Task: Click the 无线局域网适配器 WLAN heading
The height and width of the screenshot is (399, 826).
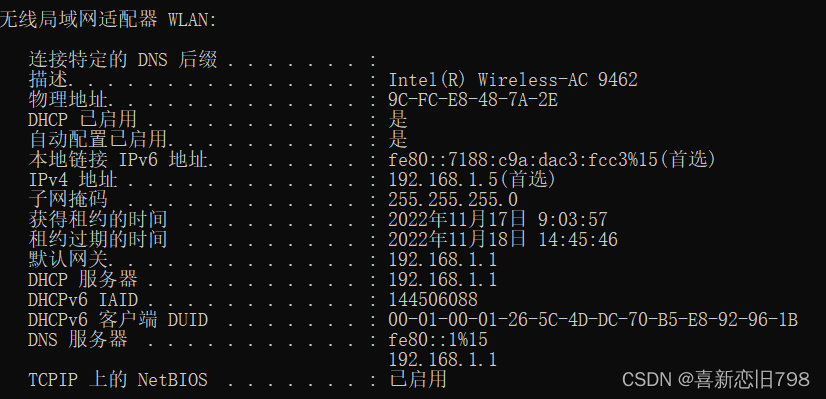Action: tap(108, 20)
